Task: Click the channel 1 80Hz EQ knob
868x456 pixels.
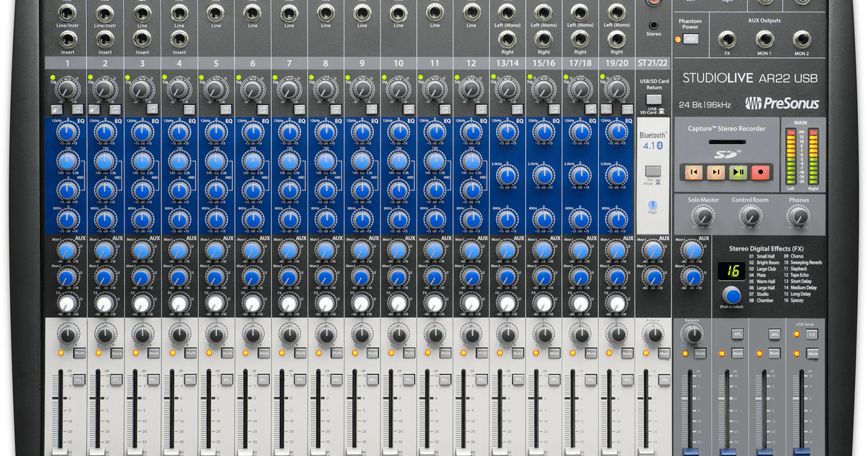Action: click(x=68, y=218)
